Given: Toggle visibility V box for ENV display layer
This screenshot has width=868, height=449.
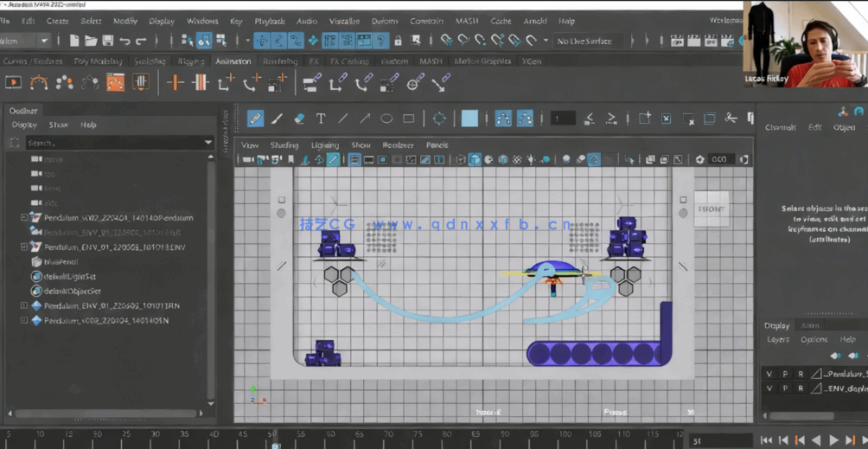Looking at the screenshot, I should [769, 388].
